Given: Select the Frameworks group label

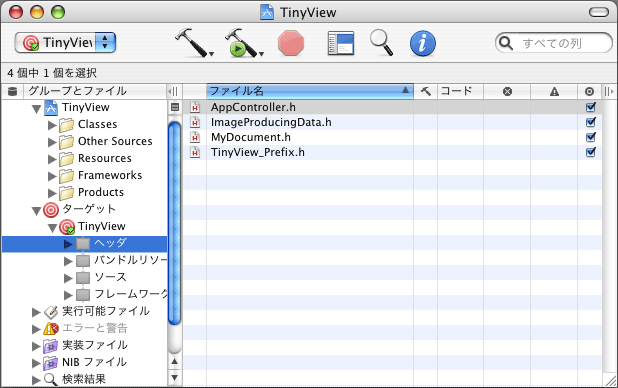Looking at the screenshot, I should tap(110, 175).
